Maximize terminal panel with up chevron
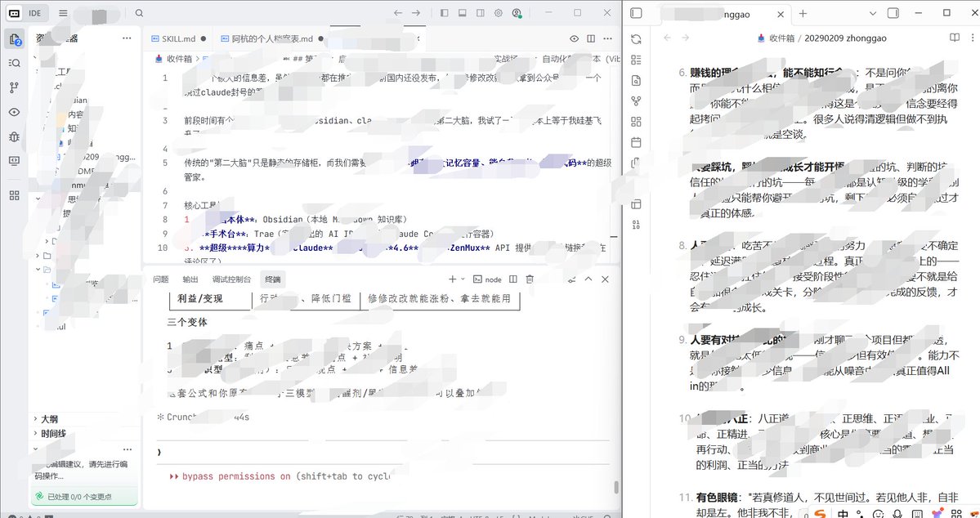The image size is (980, 518). click(x=588, y=279)
